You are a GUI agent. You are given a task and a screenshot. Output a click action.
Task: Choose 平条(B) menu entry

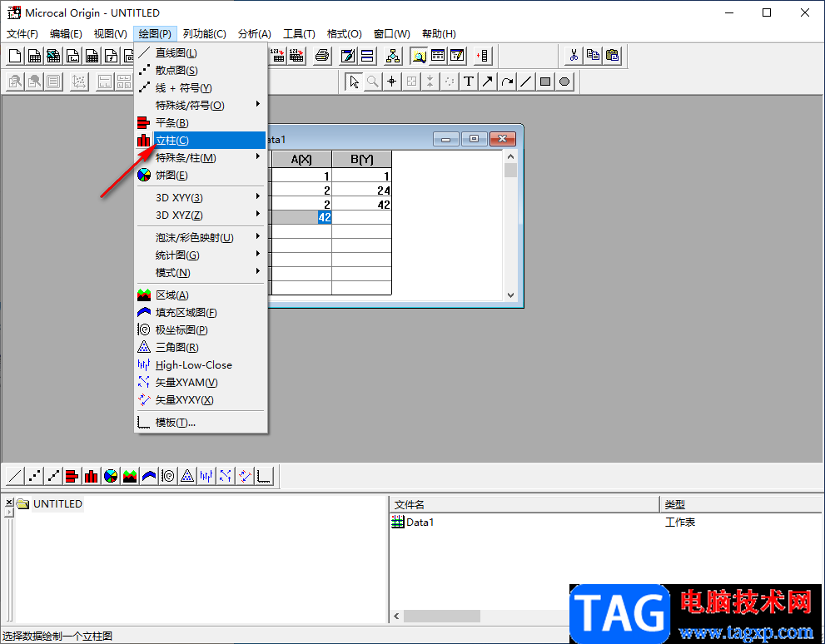click(x=201, y=122)
